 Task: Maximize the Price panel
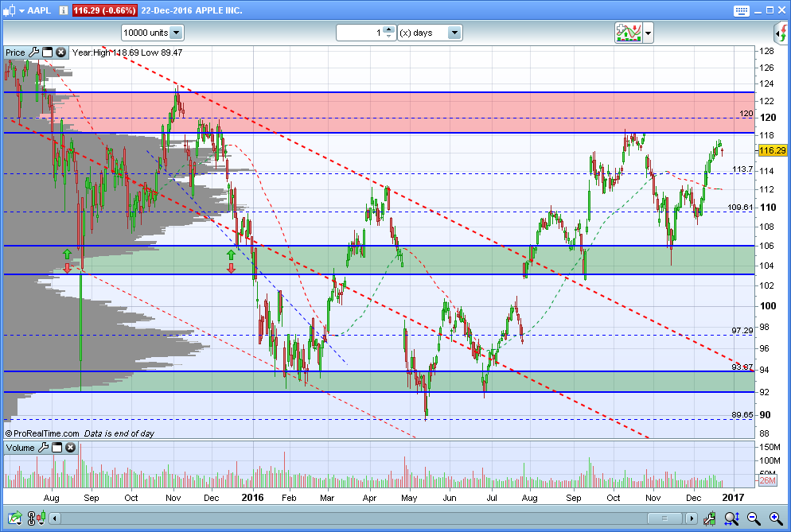[x=48, y=52]
